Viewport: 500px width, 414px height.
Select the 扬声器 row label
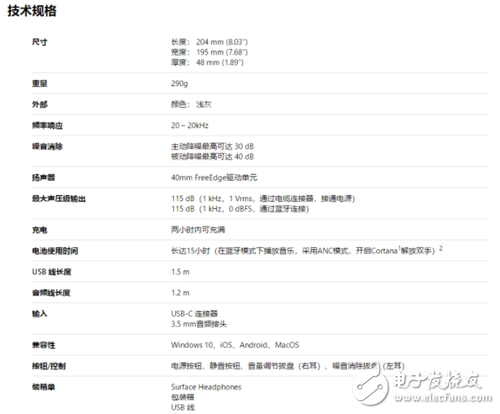43,177
